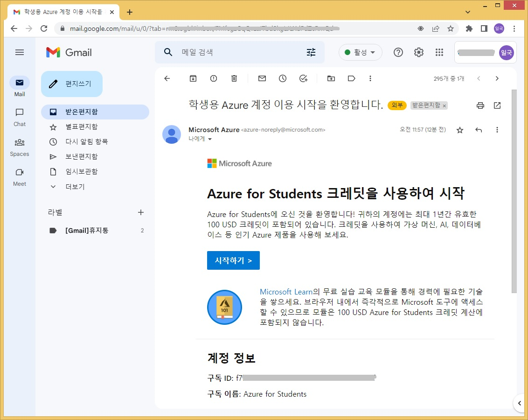Image resolution: width=528 pixels, height=420 pixels.
Task: Click the Azure 101 badge image
Action: 225,307
